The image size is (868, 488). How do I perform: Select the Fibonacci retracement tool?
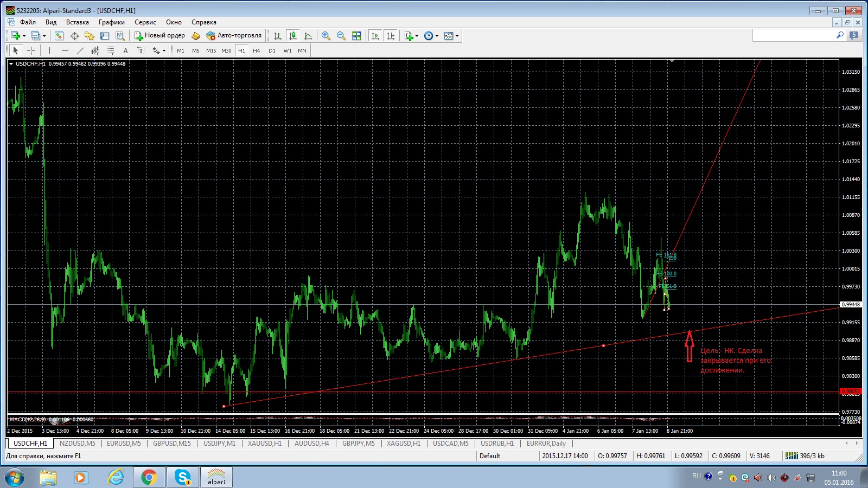point(110,50)
